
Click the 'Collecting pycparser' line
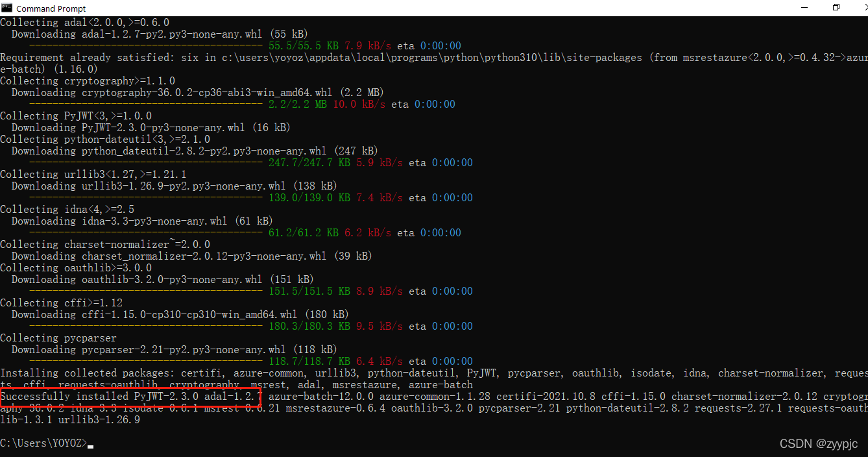click(58, 338)
